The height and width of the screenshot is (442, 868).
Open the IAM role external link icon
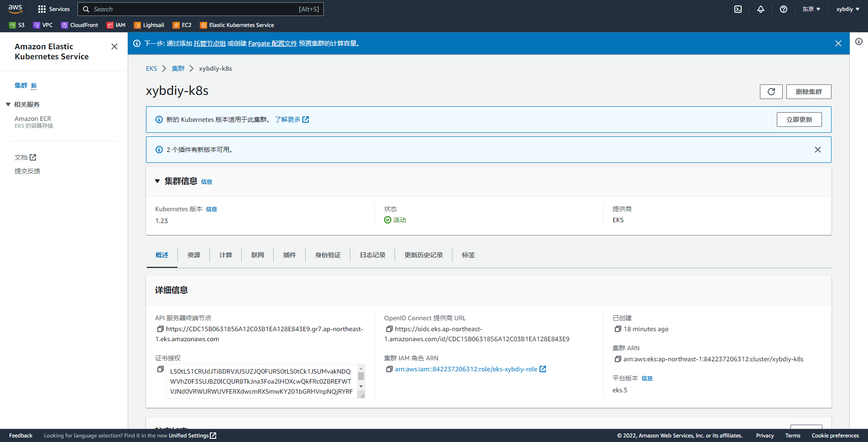tap(543, 369)
